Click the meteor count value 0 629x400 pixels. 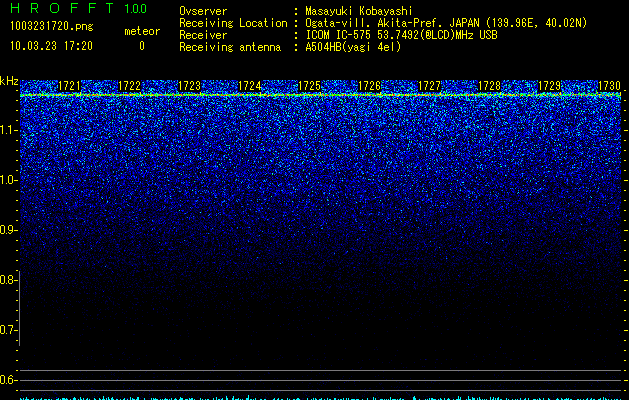[142, 46]
